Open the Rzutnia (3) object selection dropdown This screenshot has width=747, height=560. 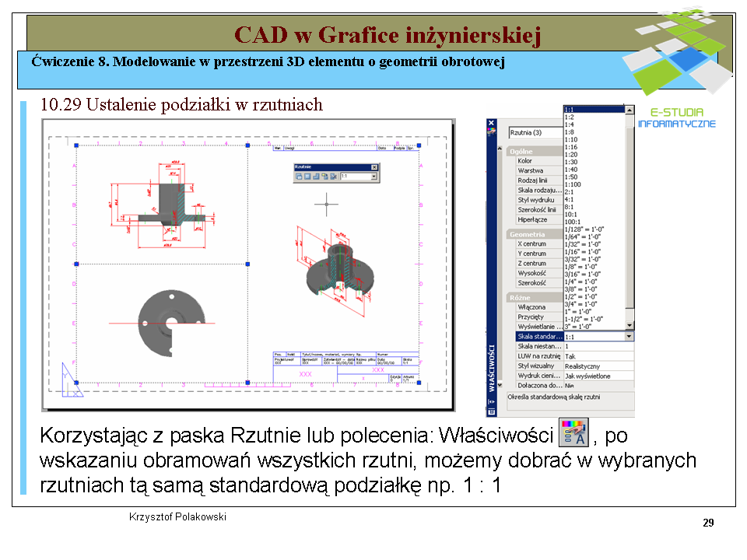coord(535,133)
